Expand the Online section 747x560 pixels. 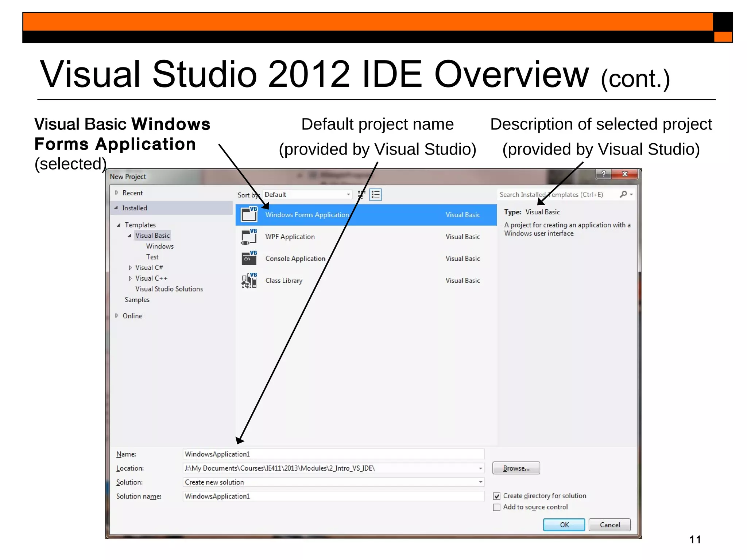point(117,316)
